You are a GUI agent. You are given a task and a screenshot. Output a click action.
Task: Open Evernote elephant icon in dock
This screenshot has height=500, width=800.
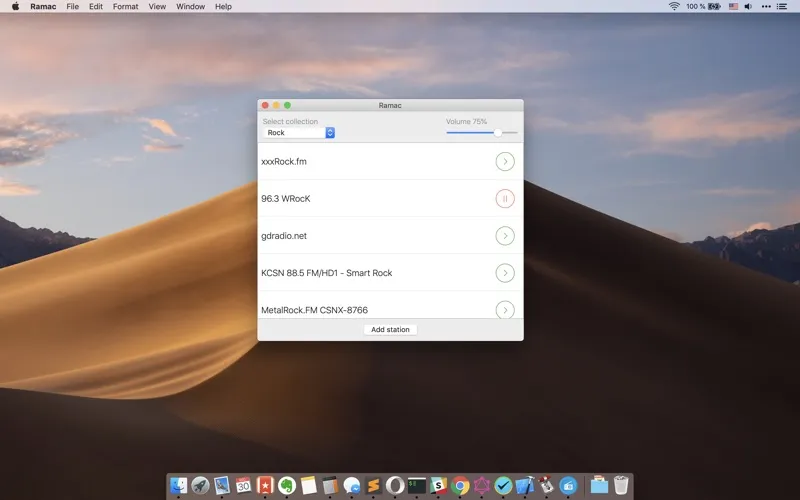point(287,485)
